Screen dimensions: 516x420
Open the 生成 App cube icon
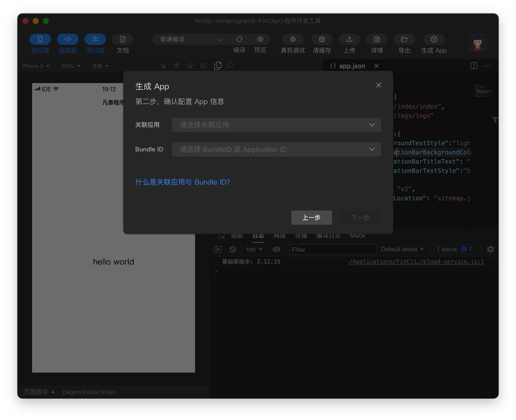434,39
